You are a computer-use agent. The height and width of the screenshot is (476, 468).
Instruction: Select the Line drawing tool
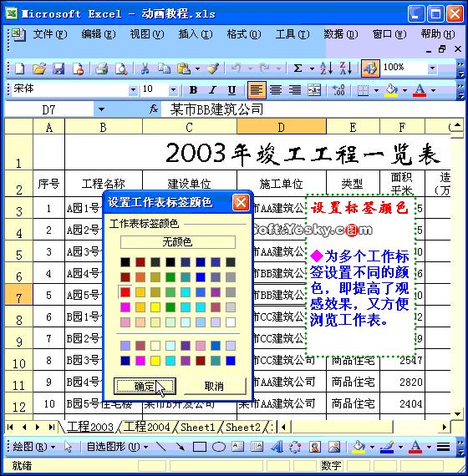pos(160,447)
